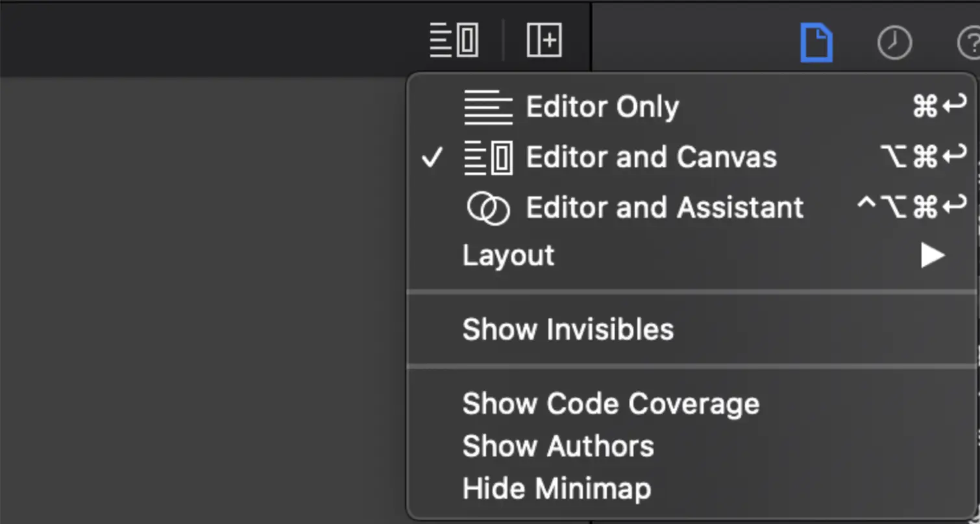Select Show Authors

558,446
